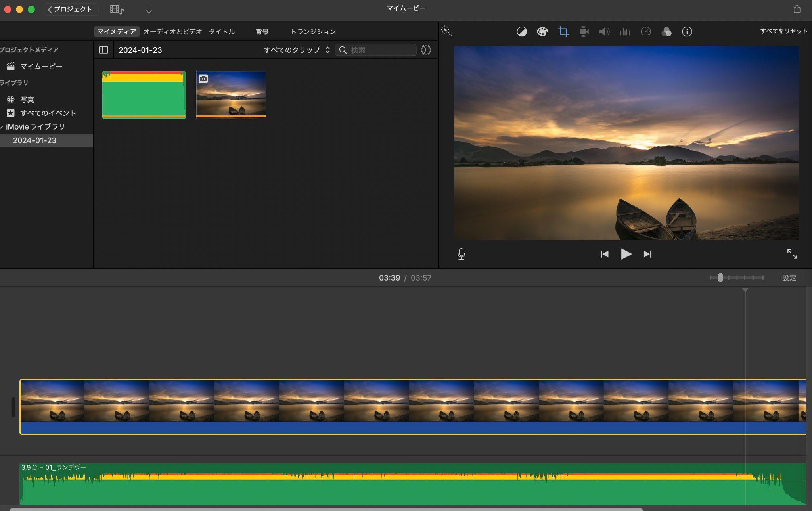812x511 pixels.
Task: Click the timeline track height handle
Action: (13, 407)
